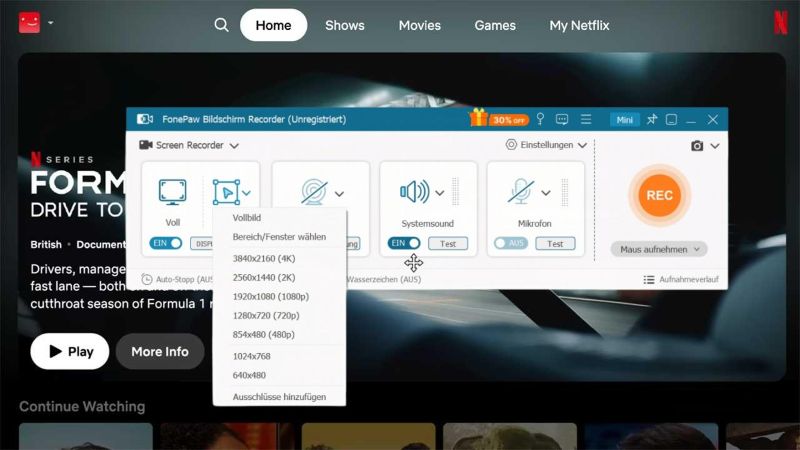This screenshot has height=450, width=800.
Task: Click the muted Mikrofon icon
Action: click(x=520, y=192)
